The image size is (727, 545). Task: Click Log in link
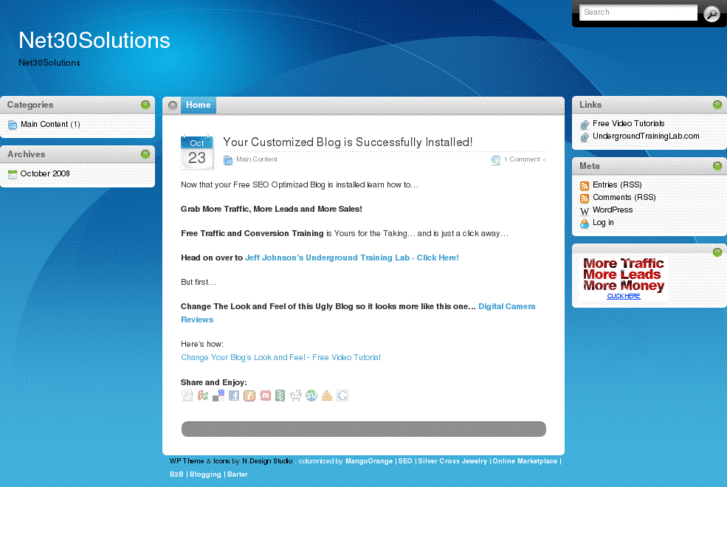tap(603, 222)
